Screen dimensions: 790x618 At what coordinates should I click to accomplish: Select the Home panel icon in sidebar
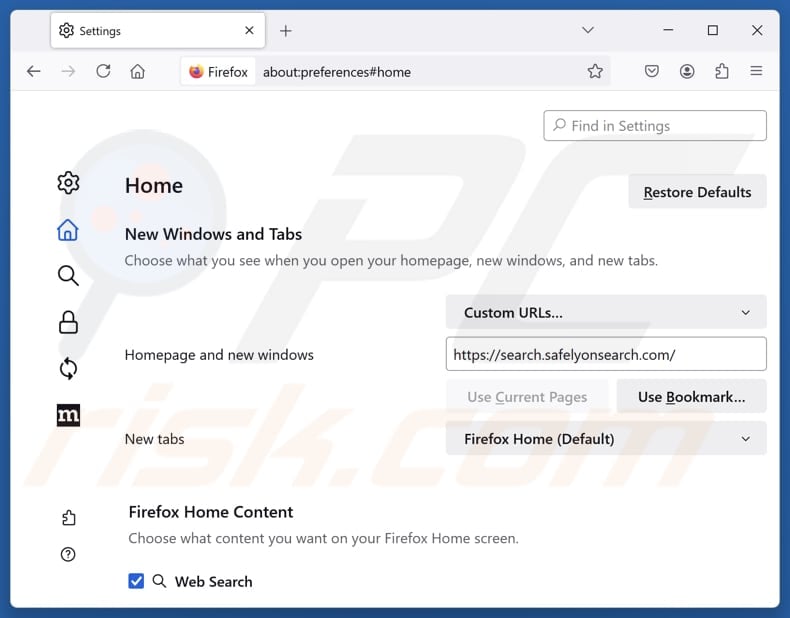click(x=68, y=230)
